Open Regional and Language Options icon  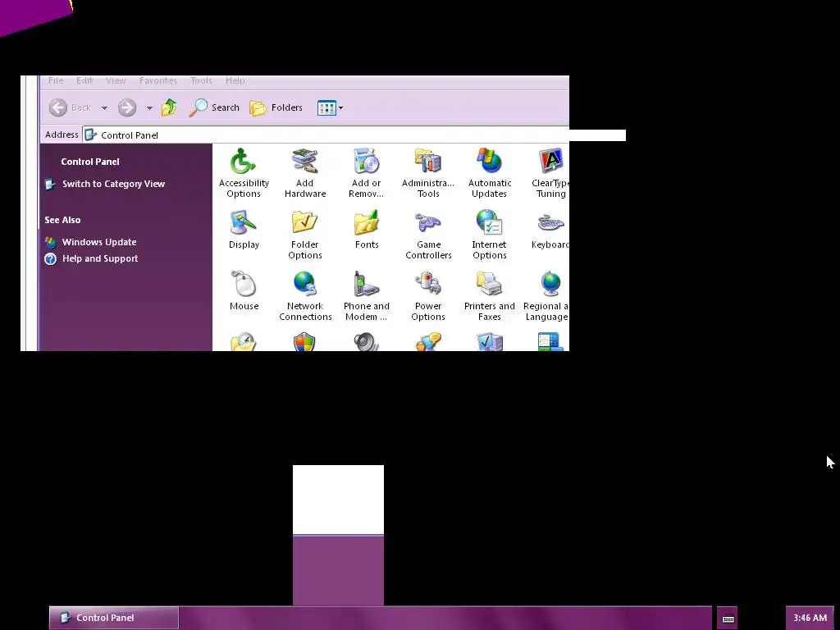pos(546,295)
